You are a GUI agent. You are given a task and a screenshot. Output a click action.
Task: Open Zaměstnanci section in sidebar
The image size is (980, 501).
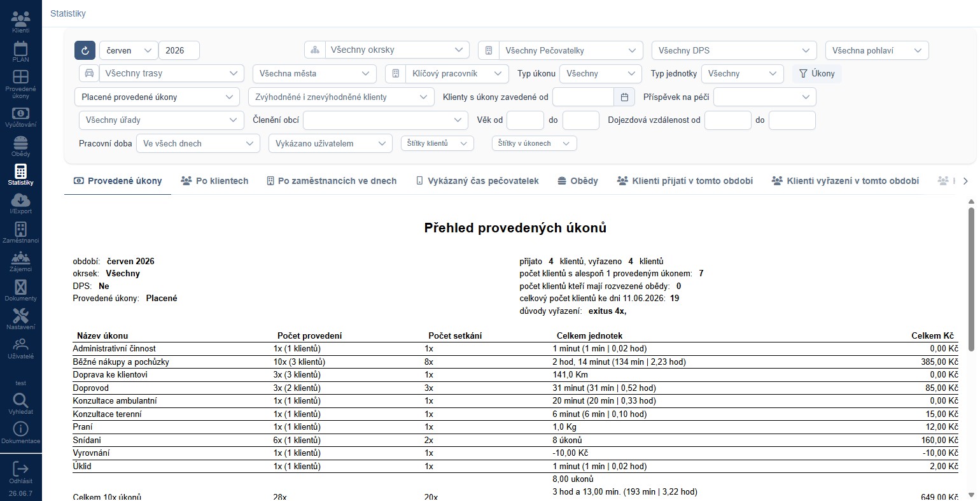(x=20, y=232)
